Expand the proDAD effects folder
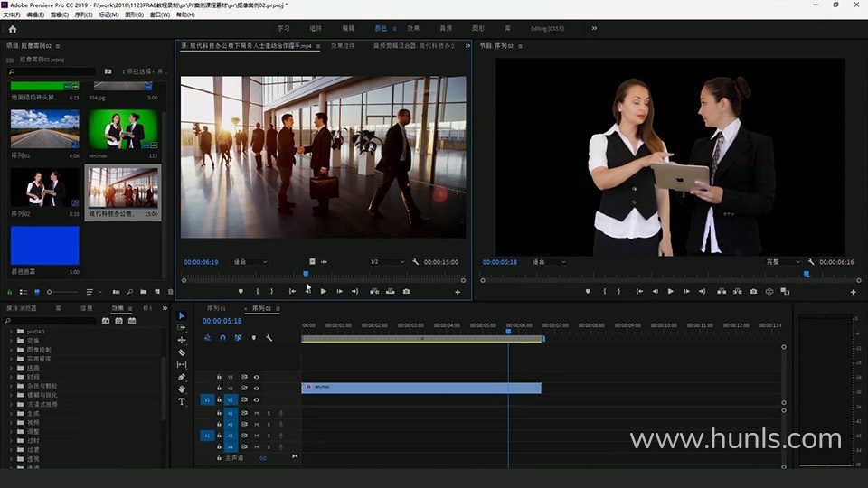This screenshot has height=488, width=868. (x=12, y=332)
